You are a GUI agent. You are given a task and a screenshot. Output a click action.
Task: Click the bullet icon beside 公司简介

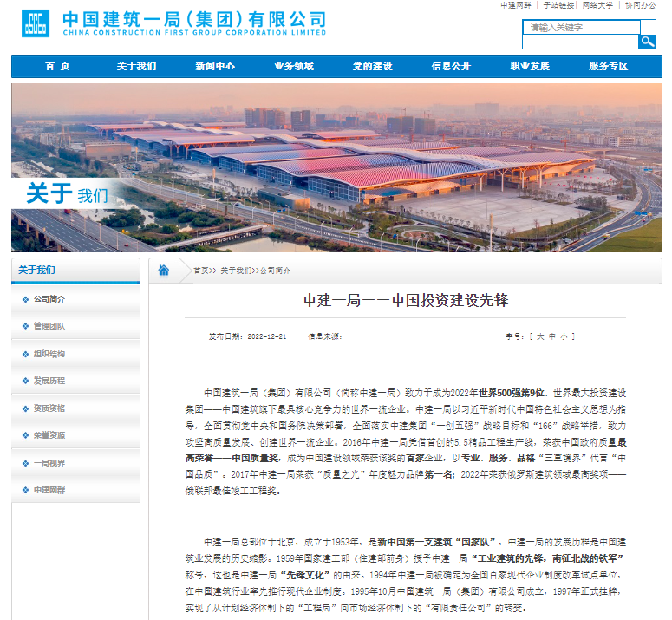26,299
